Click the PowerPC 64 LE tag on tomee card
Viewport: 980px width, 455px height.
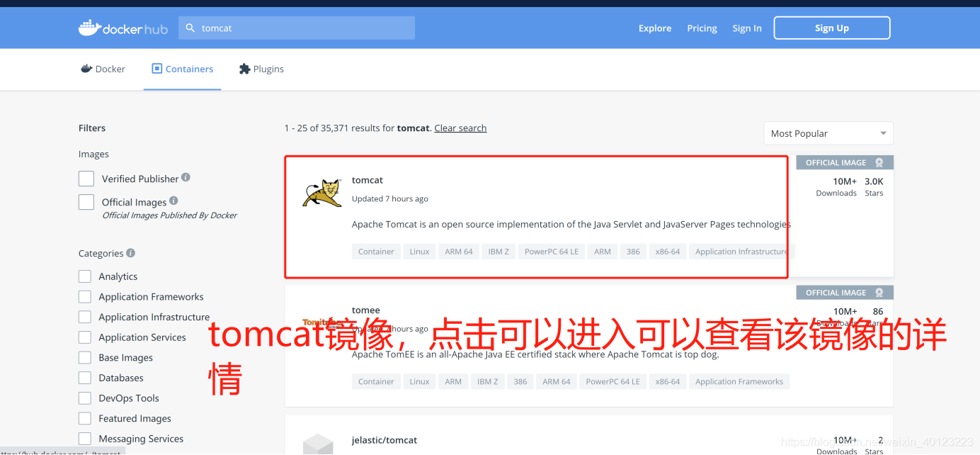(x=613, y=381)
